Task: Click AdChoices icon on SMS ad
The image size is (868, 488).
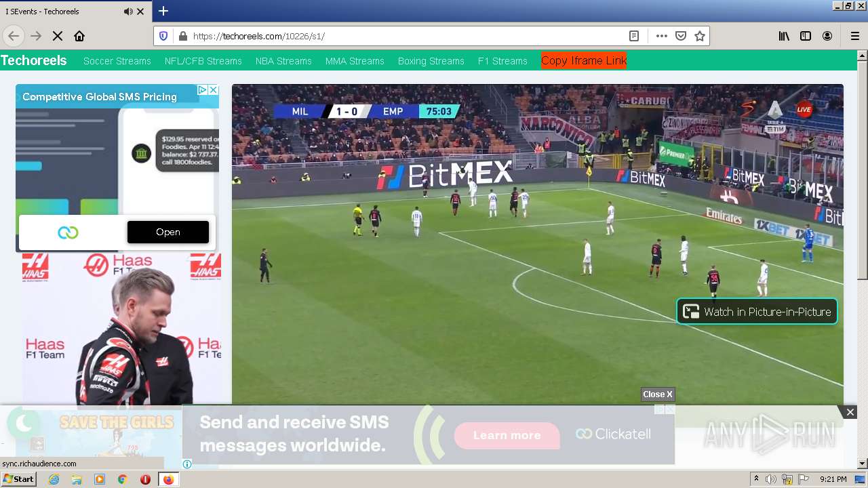Action: pos(201,89)
